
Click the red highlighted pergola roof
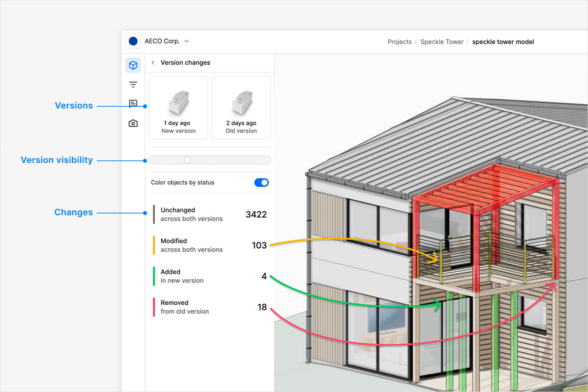[x=486, y=184]
